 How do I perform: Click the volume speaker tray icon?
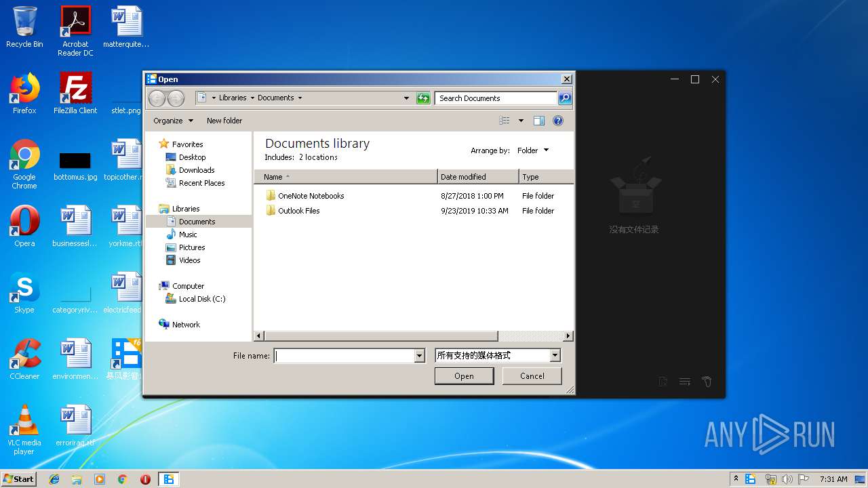tap(787, 479)
